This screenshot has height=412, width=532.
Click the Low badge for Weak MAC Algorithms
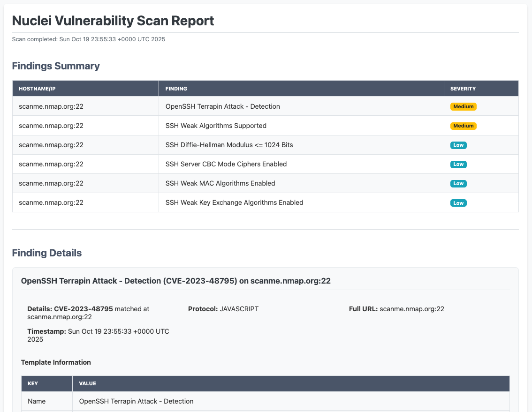tap(458, 183)
